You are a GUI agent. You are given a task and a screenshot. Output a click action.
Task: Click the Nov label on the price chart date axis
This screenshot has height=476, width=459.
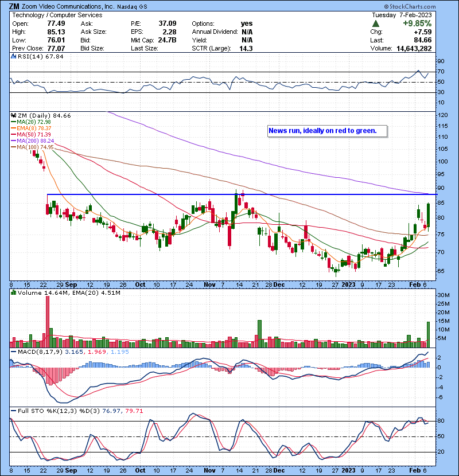[x=209, y=285]
